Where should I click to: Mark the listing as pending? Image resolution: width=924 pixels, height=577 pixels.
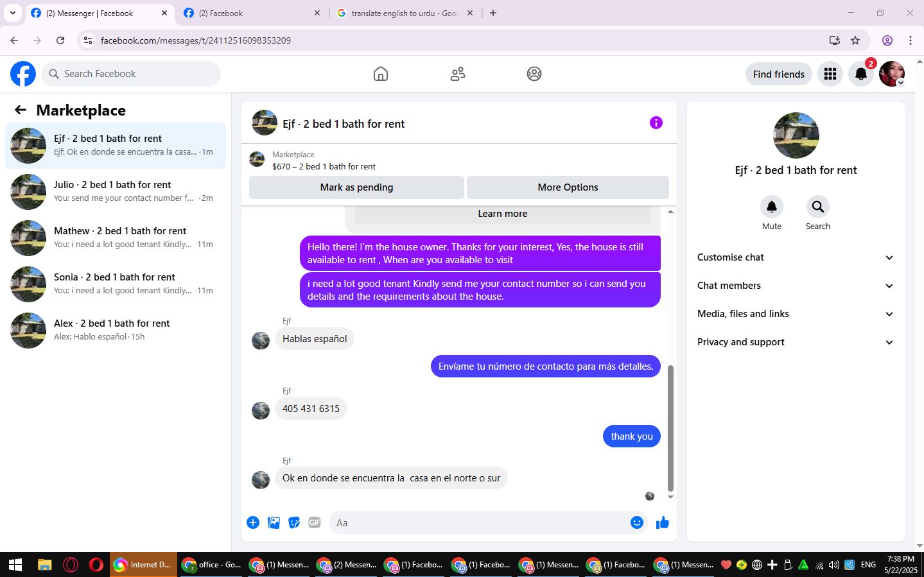click(356, 187)
